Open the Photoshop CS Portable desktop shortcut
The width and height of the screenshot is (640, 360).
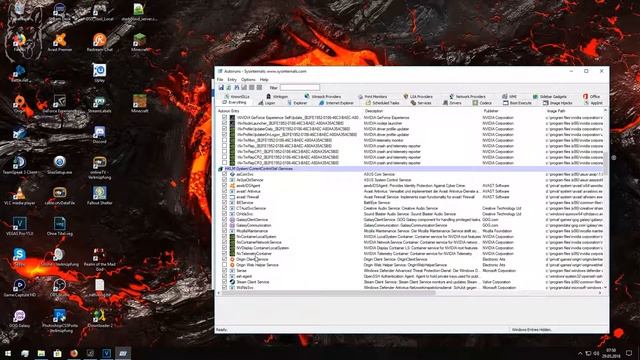pyautogui.click(x=60, y=320)
